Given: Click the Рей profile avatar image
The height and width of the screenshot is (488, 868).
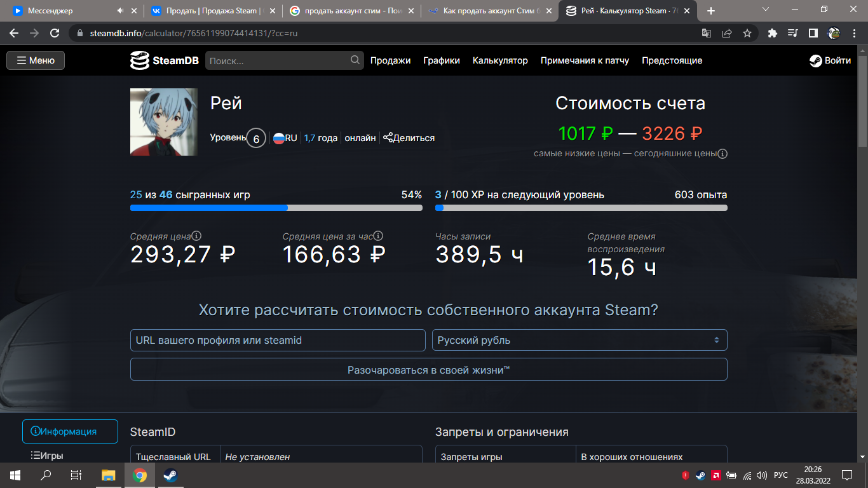Looking at the screenshot, I should tap(165, 122).
